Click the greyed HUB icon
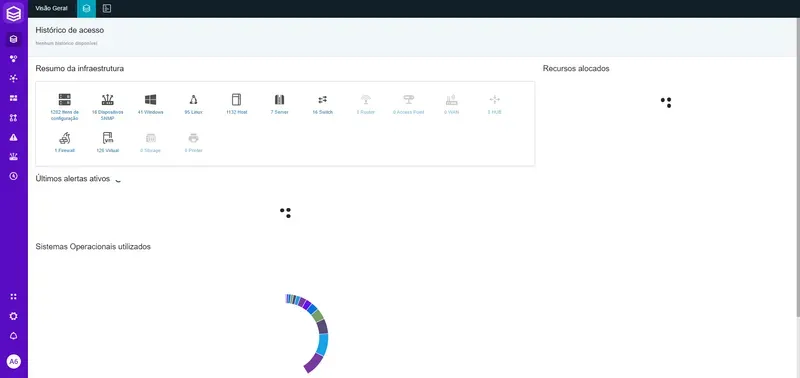 (494, 99)
